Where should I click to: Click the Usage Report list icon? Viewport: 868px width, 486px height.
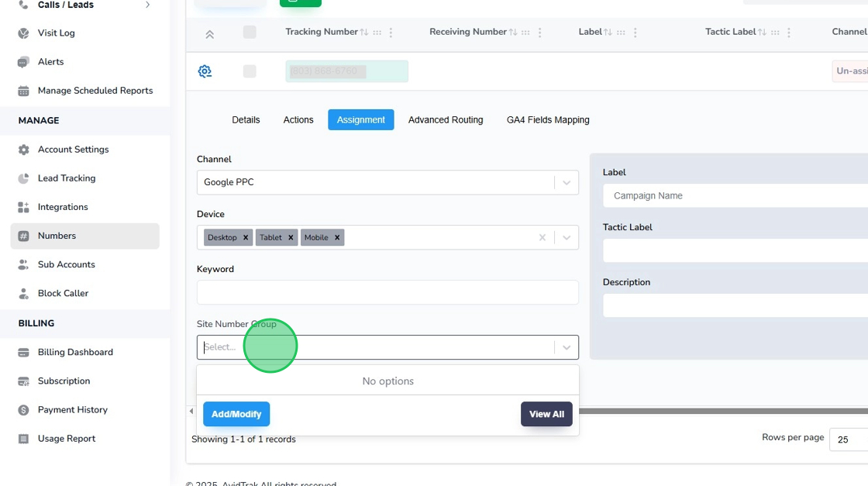point(23,439)
